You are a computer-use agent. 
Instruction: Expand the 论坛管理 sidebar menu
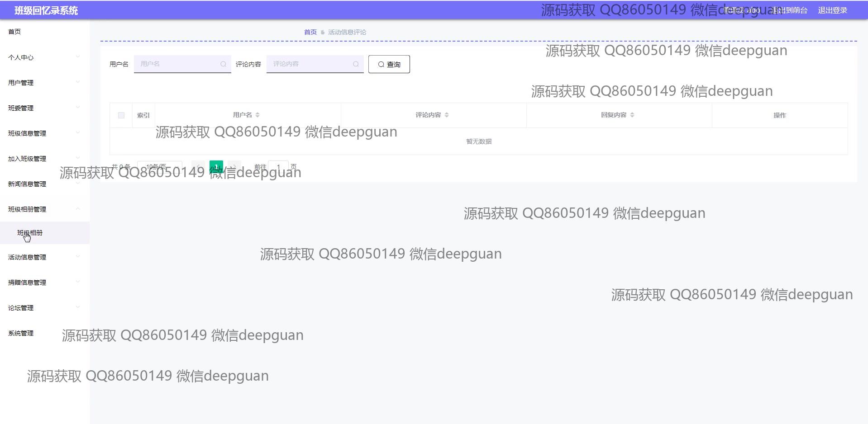[43, 308]
